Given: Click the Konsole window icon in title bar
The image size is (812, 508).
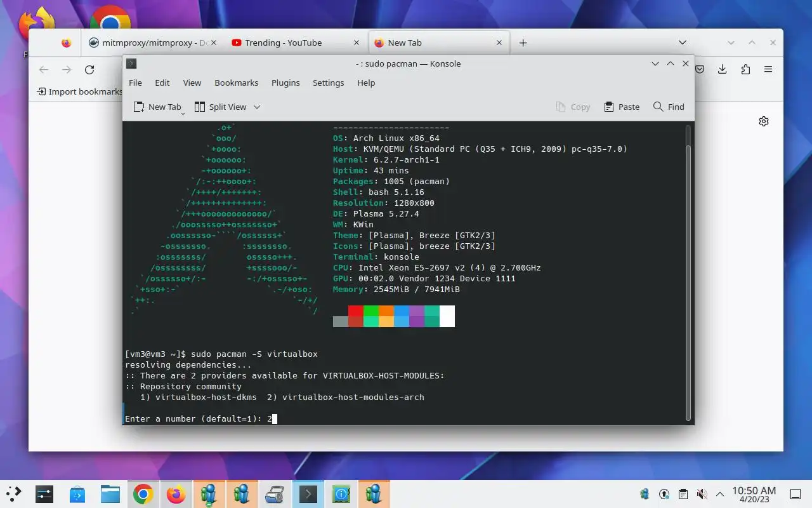Looking at the screenshot, I should point(131,63).
